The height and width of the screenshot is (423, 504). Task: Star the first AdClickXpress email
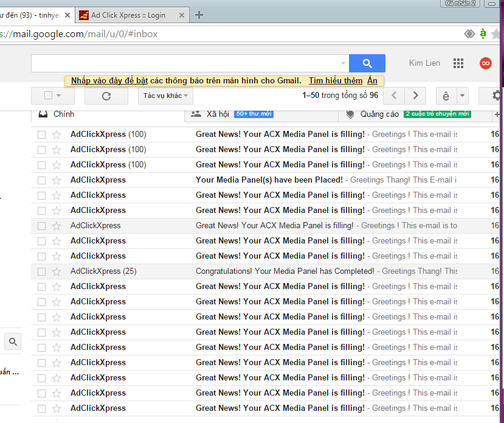pyautogui.click(x=57, y=135)
